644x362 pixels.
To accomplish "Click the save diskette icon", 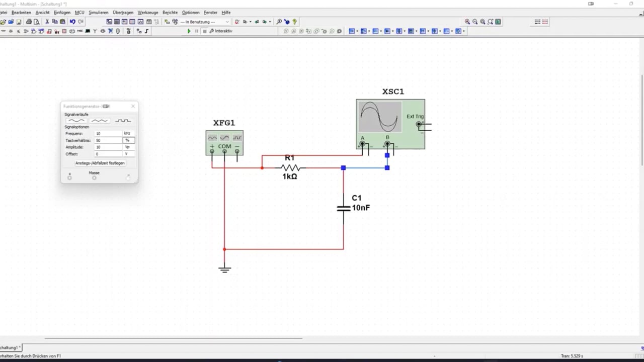I will pyautogui.click(x=19, y=22).
